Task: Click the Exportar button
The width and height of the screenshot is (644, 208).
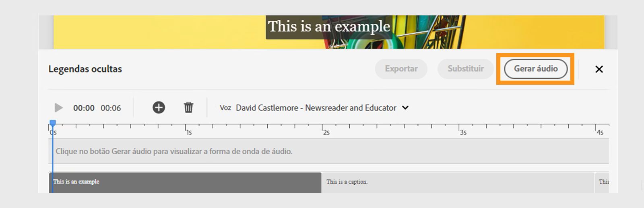Action: [401, 69]
